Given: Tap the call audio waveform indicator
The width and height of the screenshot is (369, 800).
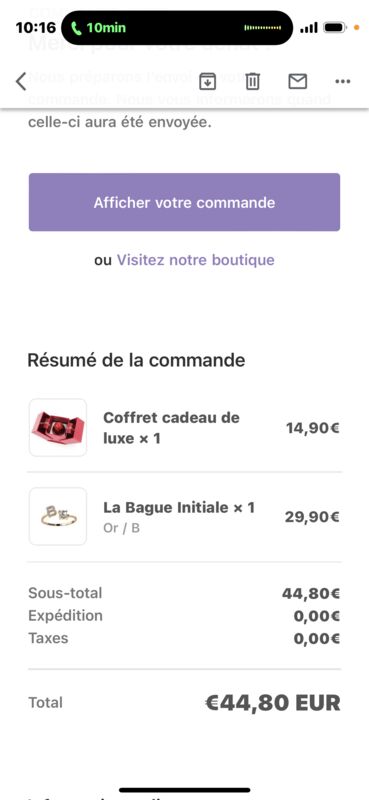Looking at the screenshot, I should [263, 28].
